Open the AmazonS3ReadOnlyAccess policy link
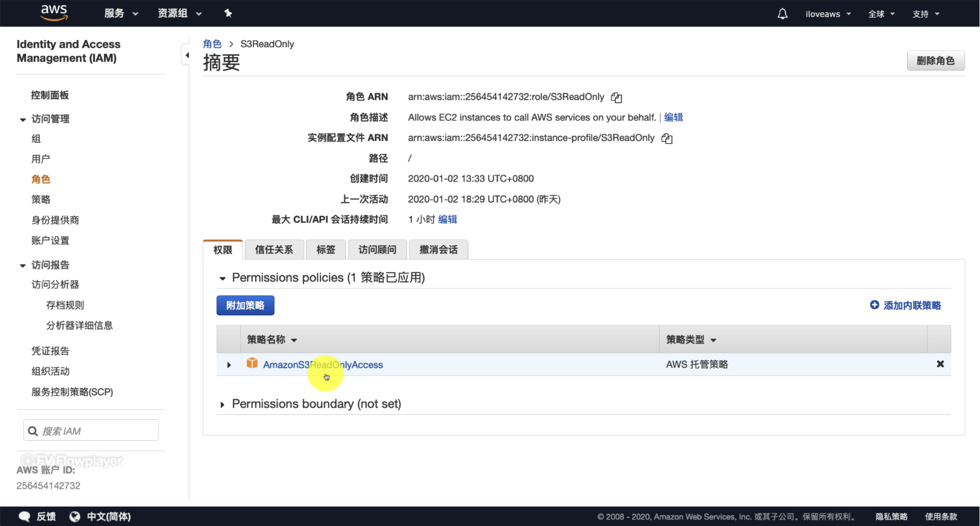The image size is (980, 526). pos(323,365)
